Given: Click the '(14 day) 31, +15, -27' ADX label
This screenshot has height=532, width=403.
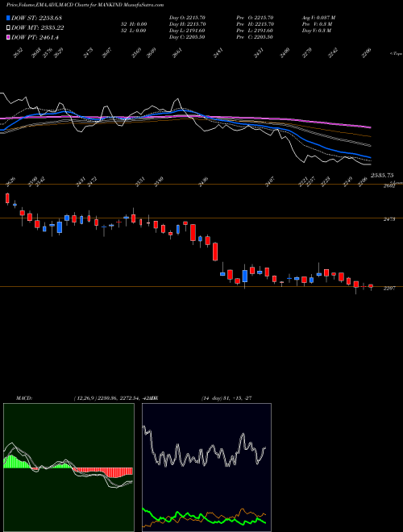Looking at the screenshot, I should pos(226,398).
